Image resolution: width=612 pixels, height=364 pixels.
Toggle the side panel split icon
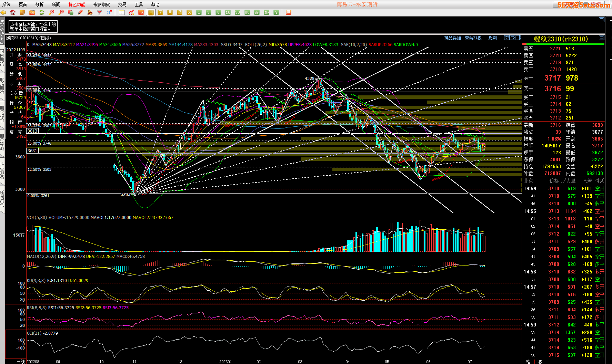(518, 38)
